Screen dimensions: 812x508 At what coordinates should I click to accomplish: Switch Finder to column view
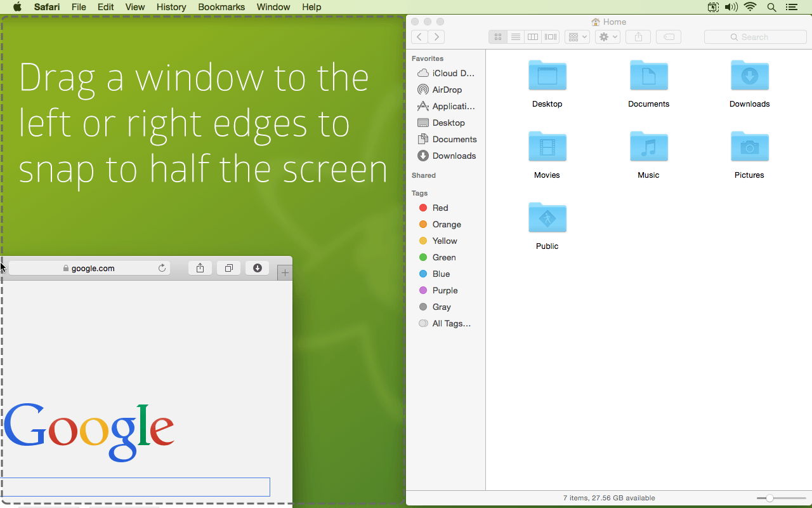point(533,37)
